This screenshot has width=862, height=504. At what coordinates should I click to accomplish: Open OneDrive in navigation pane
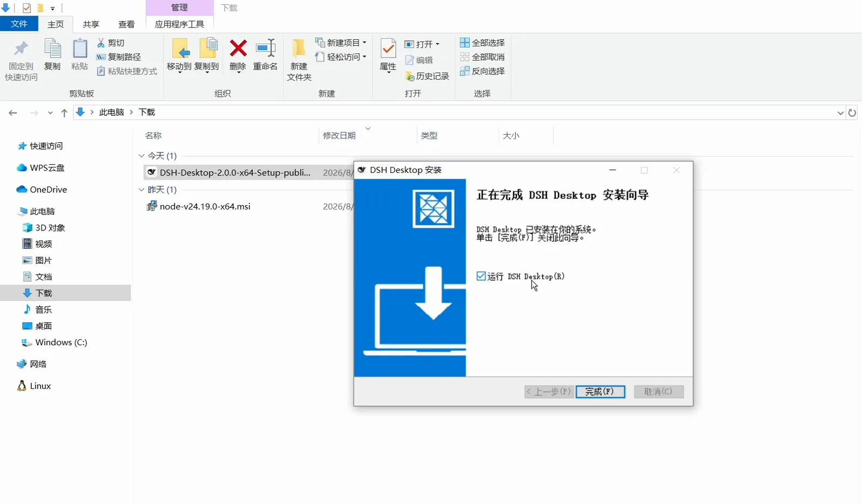coord(41,190)
